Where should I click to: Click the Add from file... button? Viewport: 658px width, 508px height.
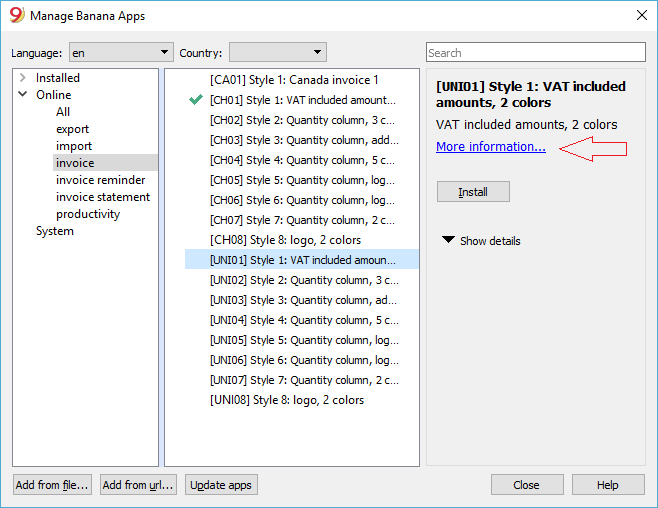[52, 485]
